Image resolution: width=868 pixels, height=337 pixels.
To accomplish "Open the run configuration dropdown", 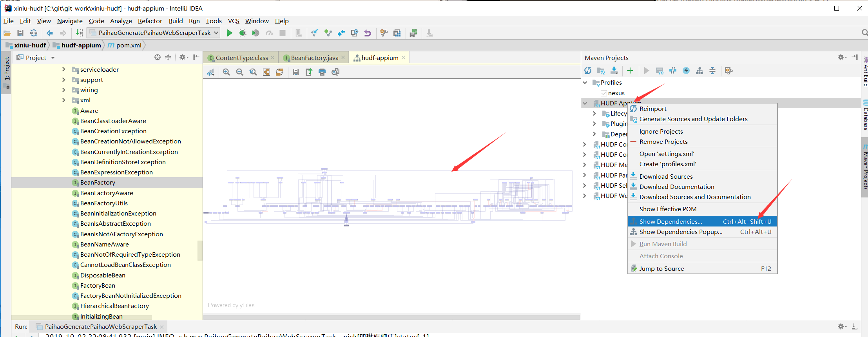I will coord(154,33).
